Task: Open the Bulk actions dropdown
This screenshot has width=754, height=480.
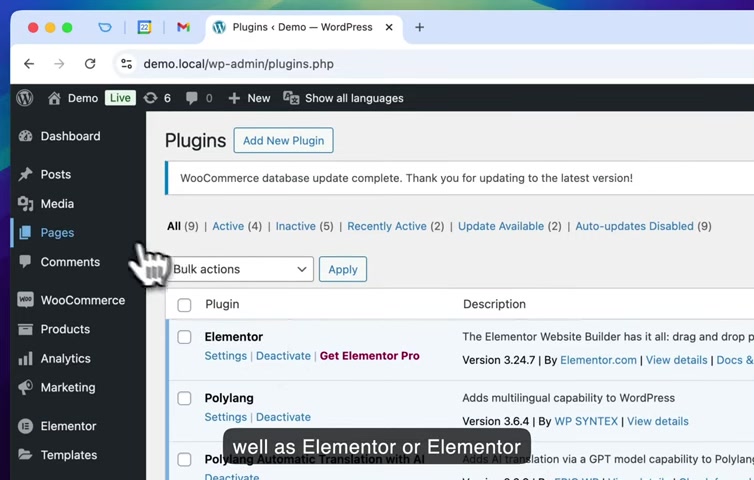Action: 240,269
